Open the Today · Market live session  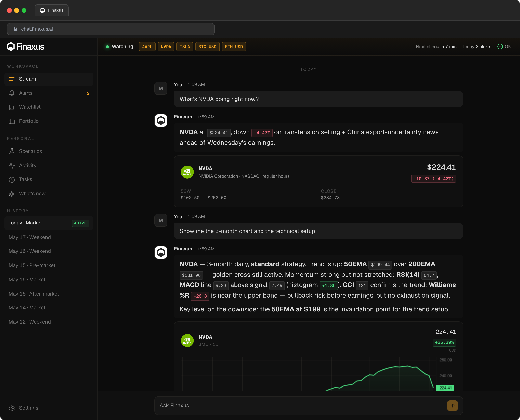(49, 223)
